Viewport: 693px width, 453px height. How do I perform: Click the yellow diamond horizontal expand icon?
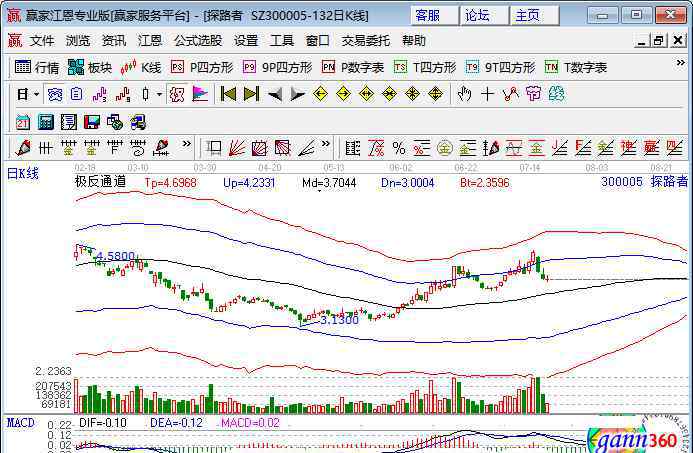(366, 94)
